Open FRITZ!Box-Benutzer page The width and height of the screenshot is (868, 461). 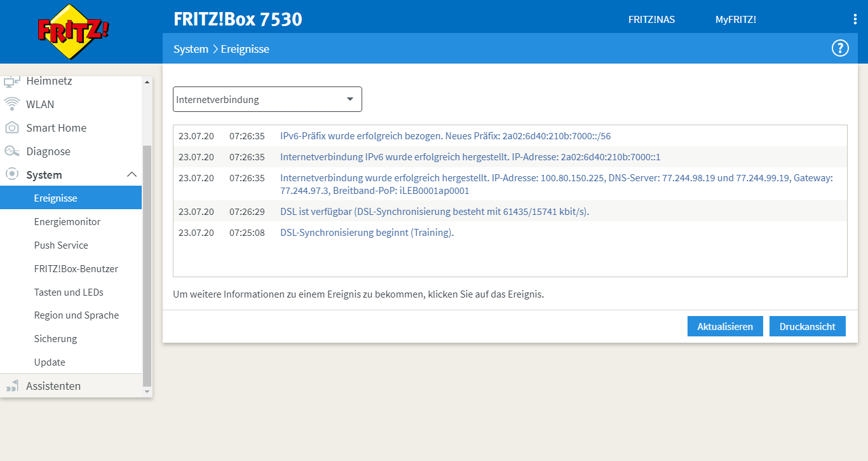(x=76, y=269)
